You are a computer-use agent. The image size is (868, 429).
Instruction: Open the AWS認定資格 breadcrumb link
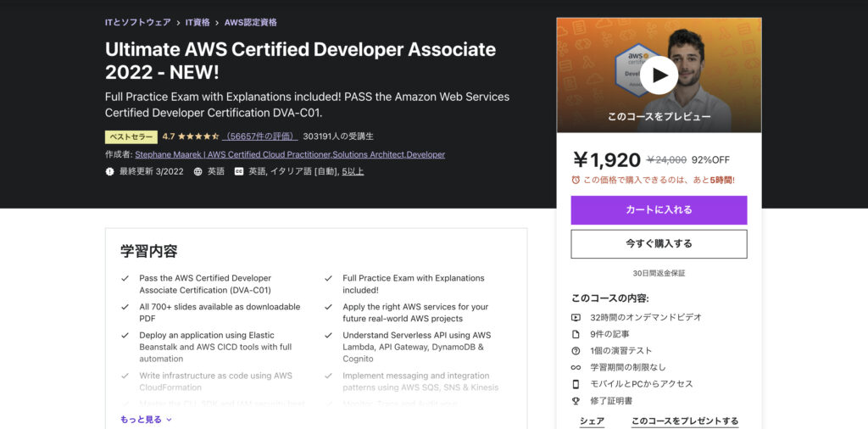[251, 23]
